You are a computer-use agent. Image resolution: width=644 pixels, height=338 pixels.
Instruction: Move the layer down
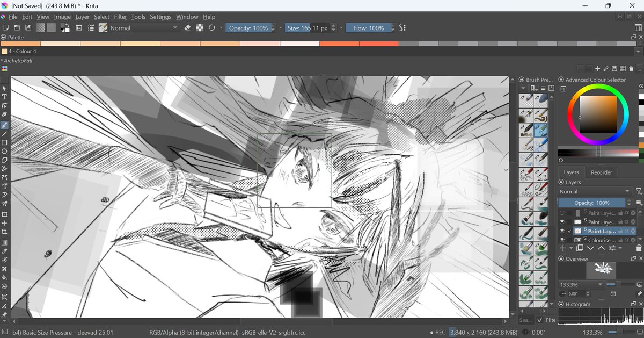[590, 248]
